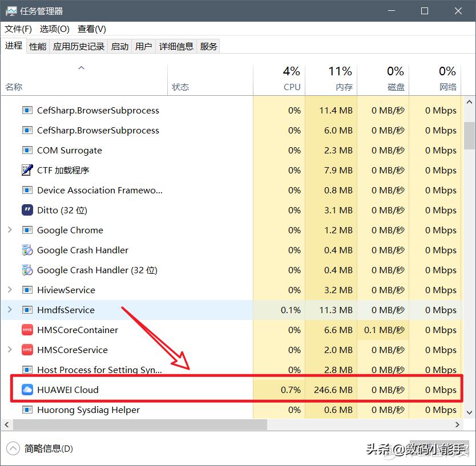Click the HUAWEI Cloud process icon
476x466 pixels.
tap(27, 390)
